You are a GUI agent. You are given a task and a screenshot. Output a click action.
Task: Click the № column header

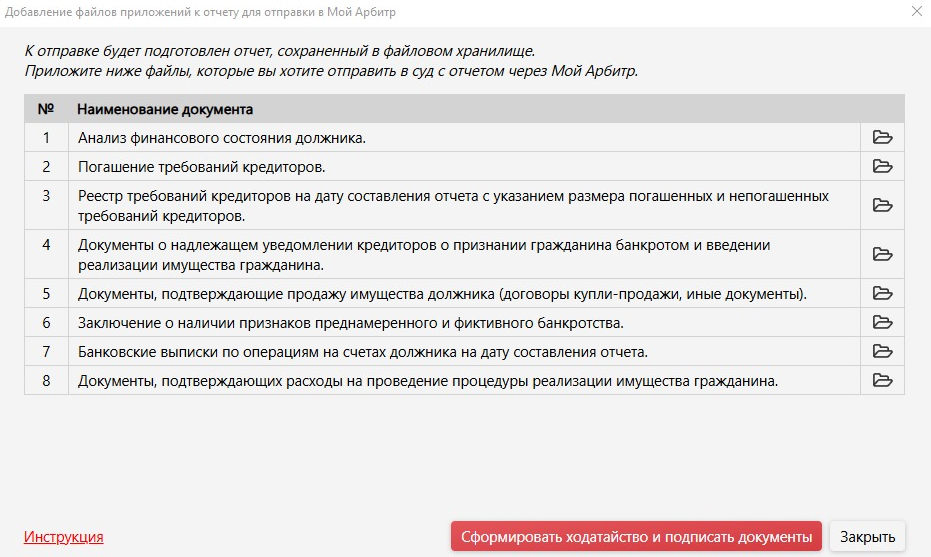pos(46,109)
